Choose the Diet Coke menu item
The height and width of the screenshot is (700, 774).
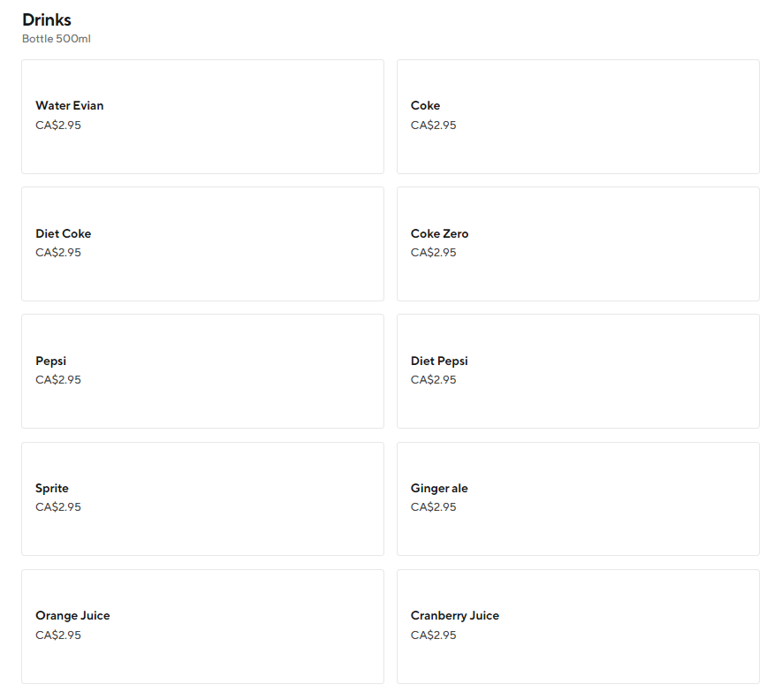coord(202,243)
